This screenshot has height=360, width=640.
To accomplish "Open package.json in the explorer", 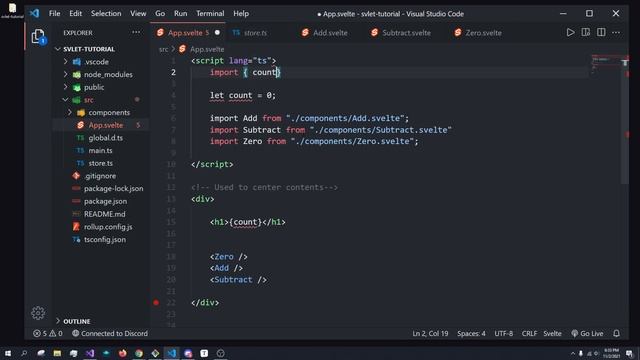I will [x=105, y=201].
